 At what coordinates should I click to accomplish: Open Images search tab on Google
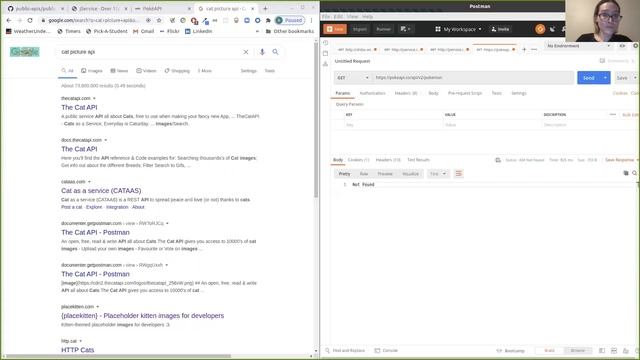92,71
